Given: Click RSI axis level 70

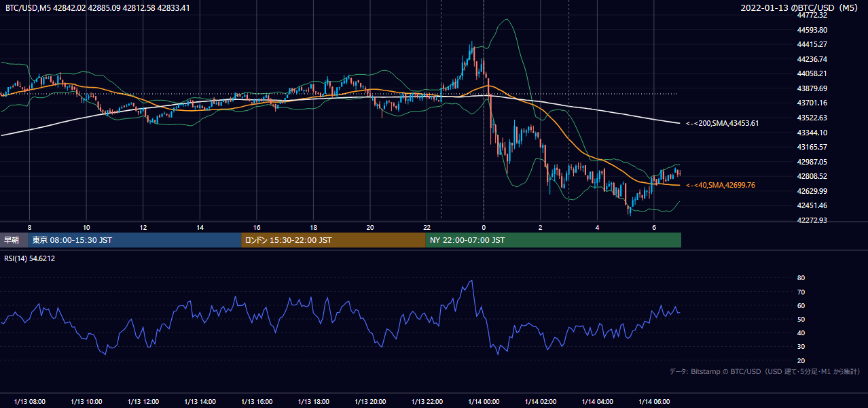Looking at the screenshot, I should pyautogui.click(x=801, y=292).
